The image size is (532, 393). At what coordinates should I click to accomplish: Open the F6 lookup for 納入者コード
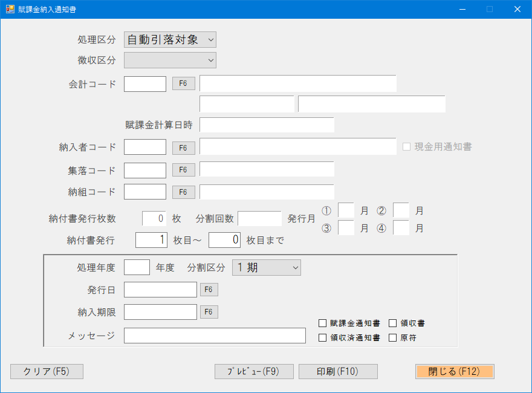183,147
